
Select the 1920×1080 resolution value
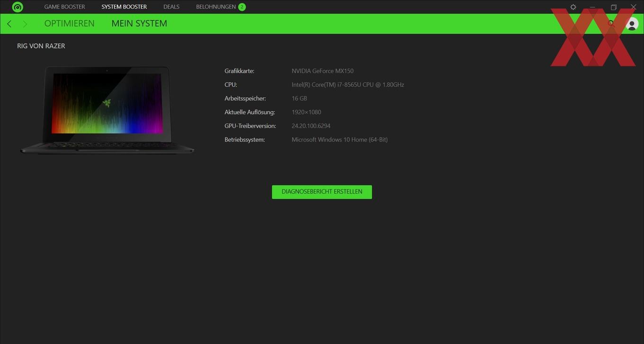point(306,112)
